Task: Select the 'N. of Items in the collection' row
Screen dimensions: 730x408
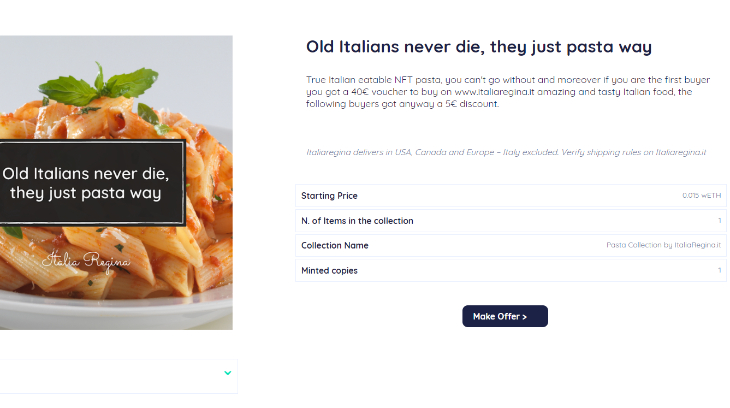Action: pos(357,221)
